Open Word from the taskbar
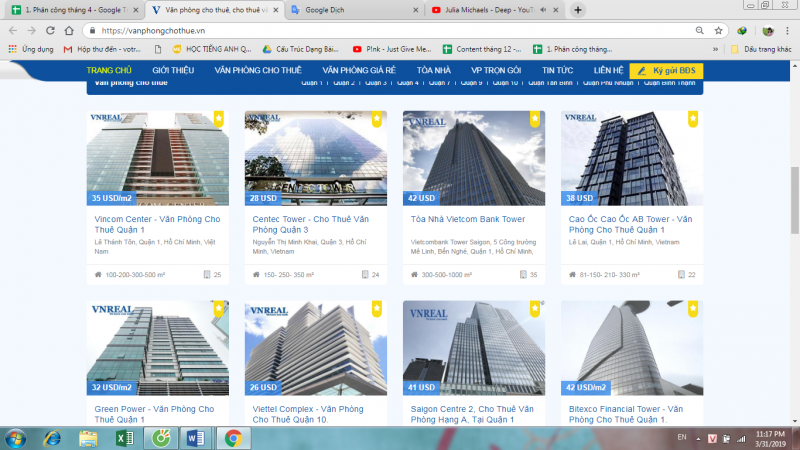Image resolution: width=800 pixels, height=450 pixels. pos(196,438)
